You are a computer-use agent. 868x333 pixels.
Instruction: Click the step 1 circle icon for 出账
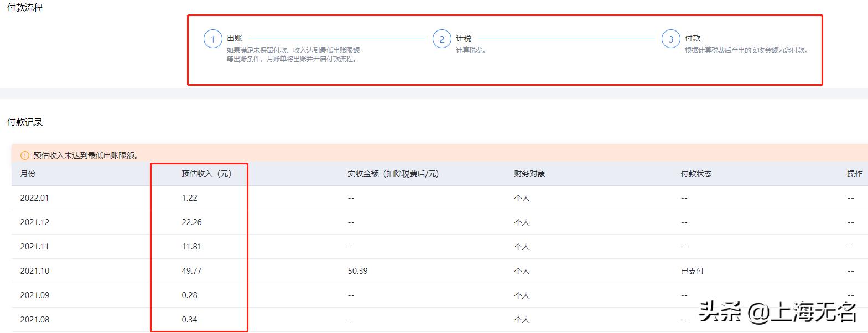point(213,39)
